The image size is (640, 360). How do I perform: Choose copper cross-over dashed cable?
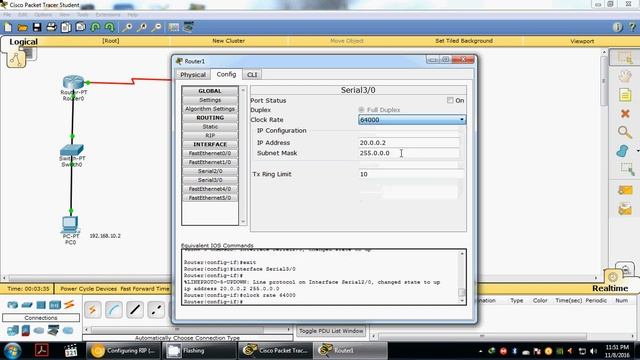156,310
